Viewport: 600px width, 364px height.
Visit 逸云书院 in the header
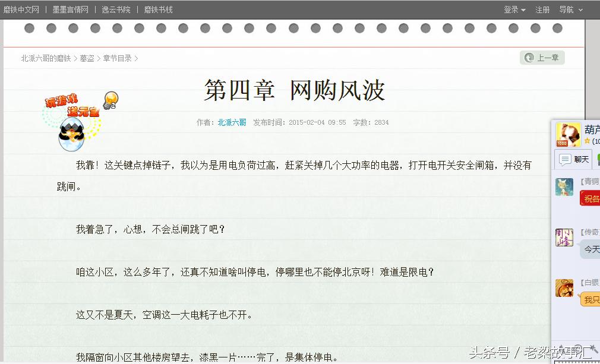point(116,10)
